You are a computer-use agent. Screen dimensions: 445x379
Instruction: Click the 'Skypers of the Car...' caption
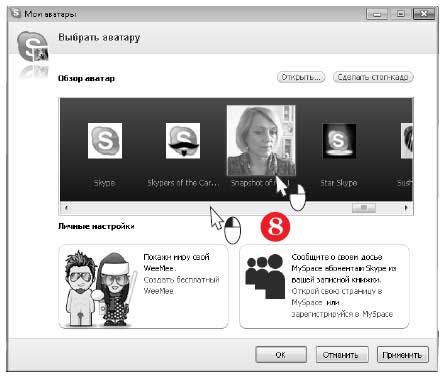183,183
